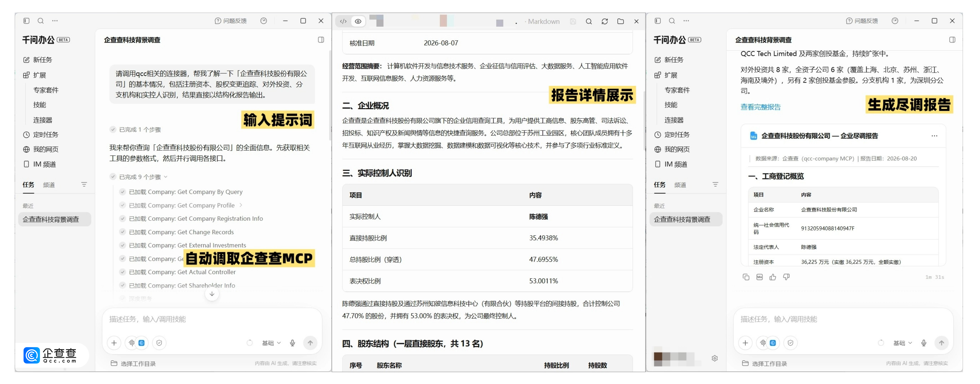Click the blue 企查查 connector icon in left window input
The image size is (980, 384).
(142, 343)
